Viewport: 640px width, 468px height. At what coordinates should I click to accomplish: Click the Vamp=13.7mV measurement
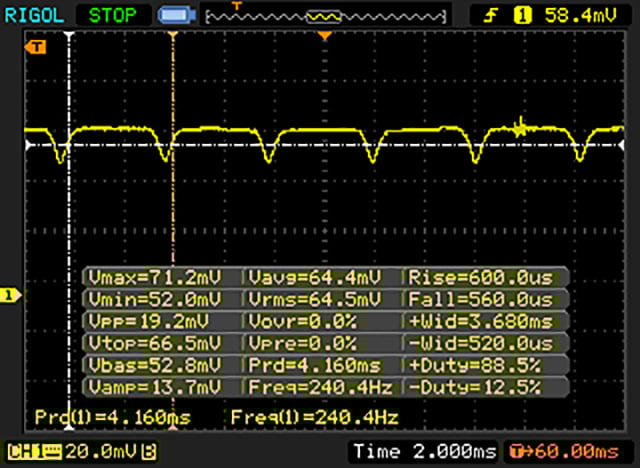click(x=154, y=387)
